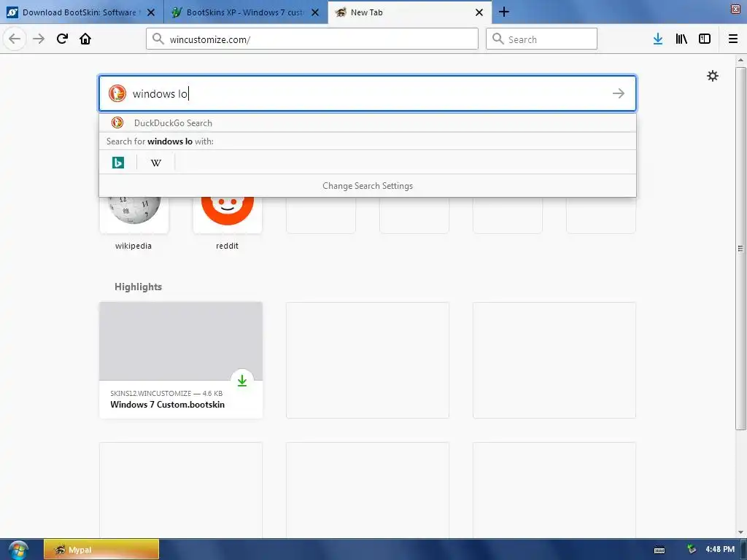Switch to BootSkins XP tab
The width and height of the screenshot is (747, 560).
(246, 12)
